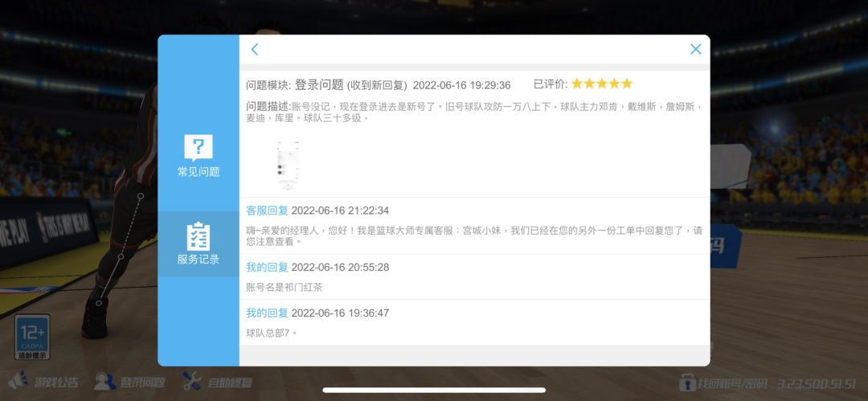
Task: Click timestamp 2022-06-16 21:22:34
Action: tap(340, 211)
